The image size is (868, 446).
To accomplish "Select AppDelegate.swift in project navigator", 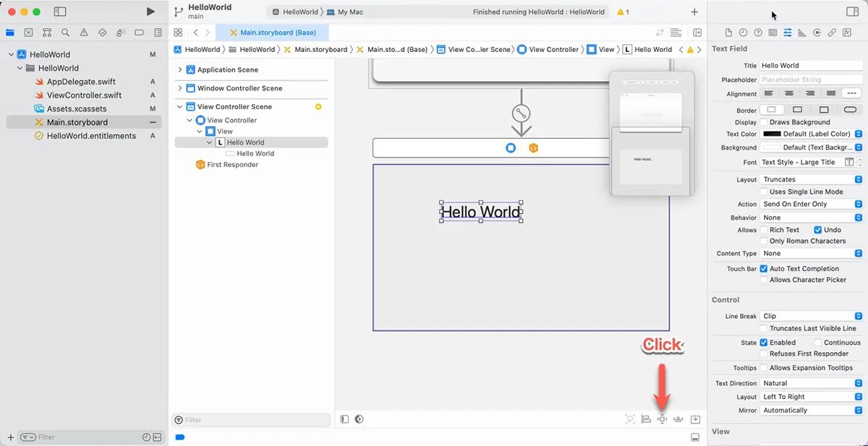I will coord(81,82).
